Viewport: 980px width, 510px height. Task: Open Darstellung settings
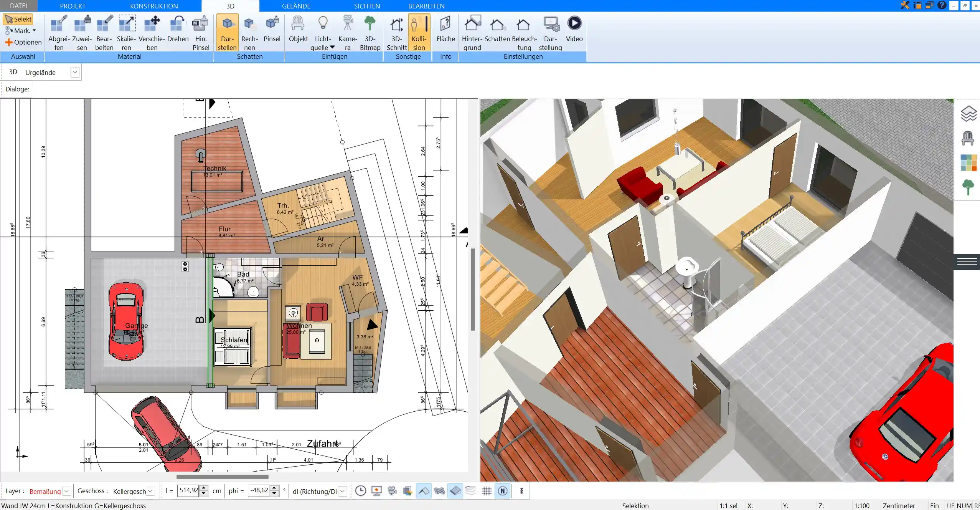(x=550, y=33)
